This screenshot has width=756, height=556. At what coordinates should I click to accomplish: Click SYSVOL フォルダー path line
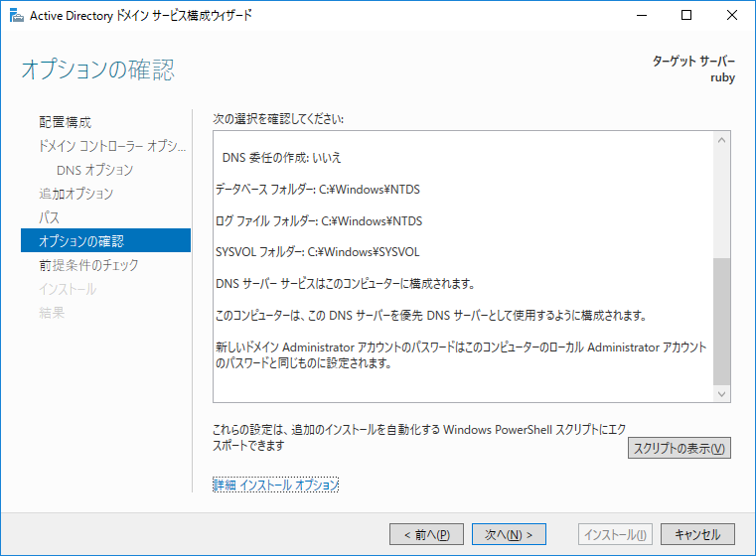(318, 252)
